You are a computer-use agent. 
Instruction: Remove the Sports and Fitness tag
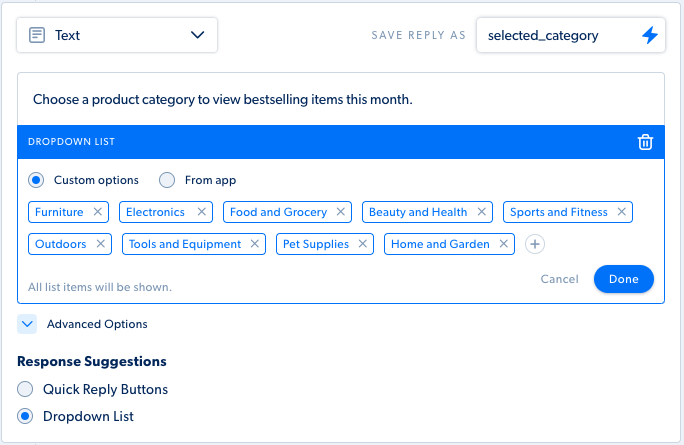point(622,212)
